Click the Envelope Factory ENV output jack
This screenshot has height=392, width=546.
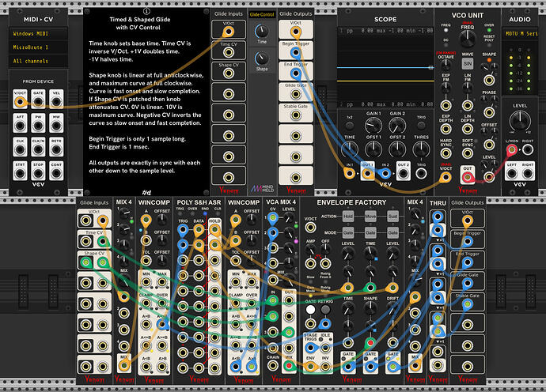click(x=310, y=366)
